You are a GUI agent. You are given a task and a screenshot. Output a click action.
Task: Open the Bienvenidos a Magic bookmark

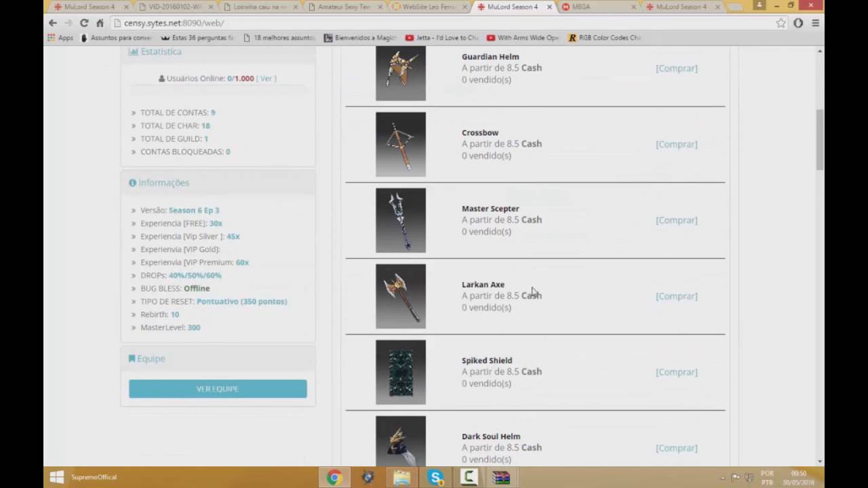(360, 38)
